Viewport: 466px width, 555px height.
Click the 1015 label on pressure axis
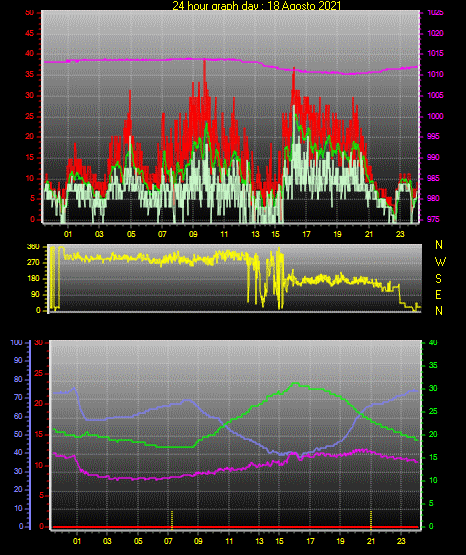coord(435,54)
